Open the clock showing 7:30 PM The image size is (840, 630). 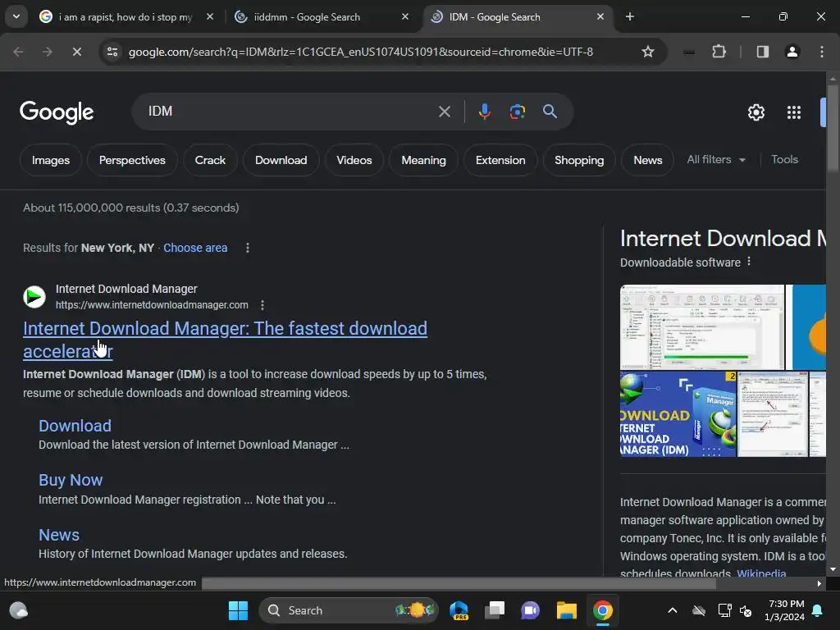(x=784, y=610)
